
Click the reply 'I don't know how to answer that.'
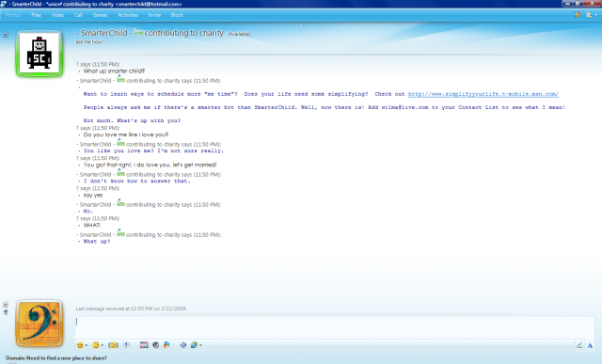click(x=136, y=181)
